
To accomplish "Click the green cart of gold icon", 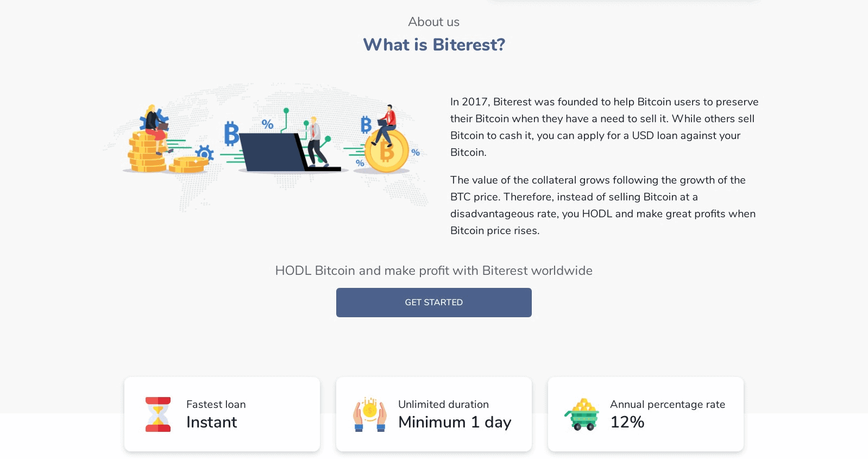I will click(x=582, y=414).
